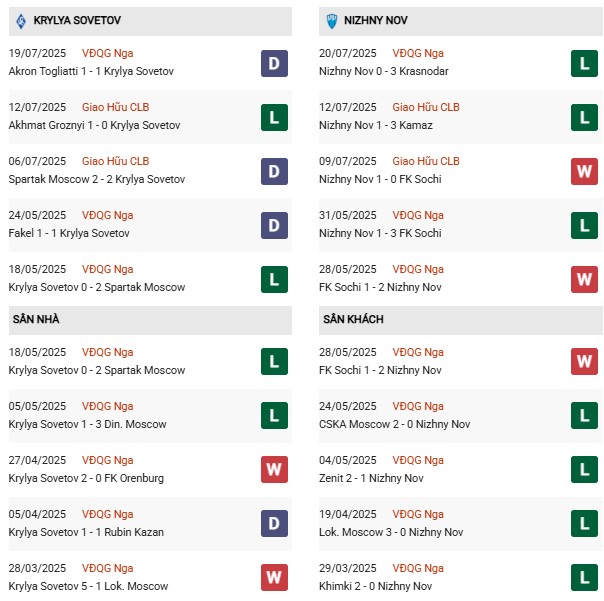Click VĐQG Nga label on 20/07/2025 match

pos(418,53)
